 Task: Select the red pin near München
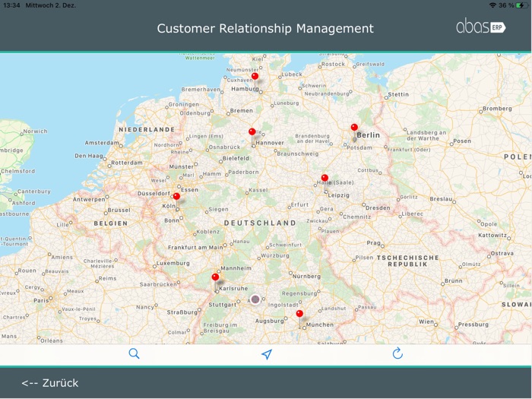(x=299, y=313)
